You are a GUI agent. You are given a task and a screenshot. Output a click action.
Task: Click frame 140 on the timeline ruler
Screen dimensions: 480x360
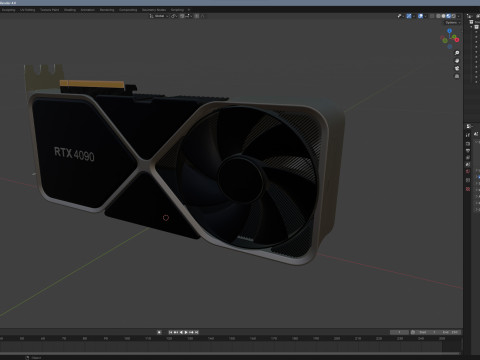coord(211,338)
